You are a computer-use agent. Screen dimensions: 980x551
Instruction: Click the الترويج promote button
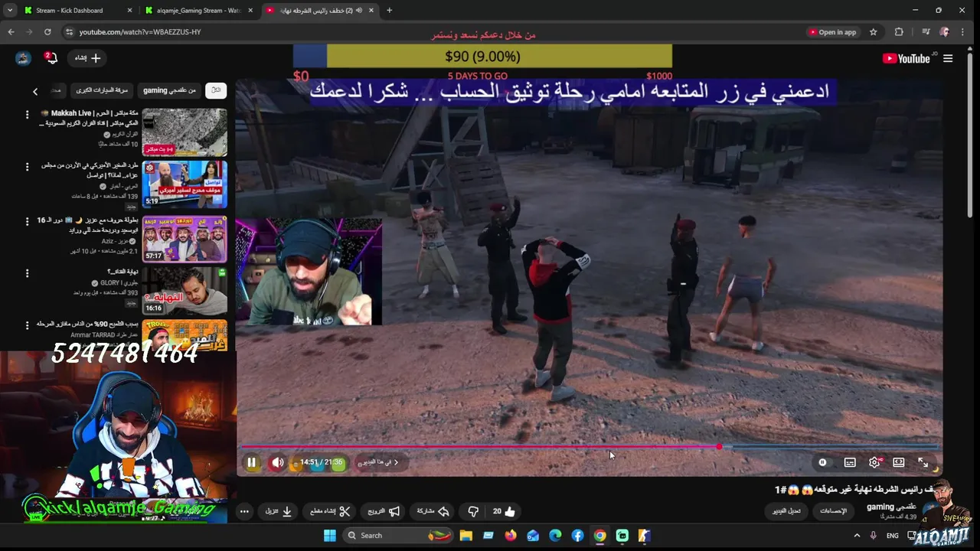coord(384,511)
